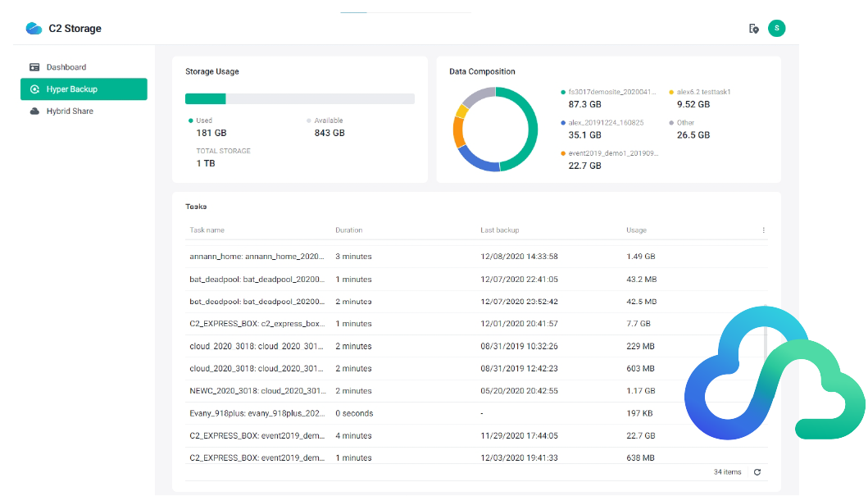The image size is (868, 496).
Task: Click the 34 items count
Action: 727,472
